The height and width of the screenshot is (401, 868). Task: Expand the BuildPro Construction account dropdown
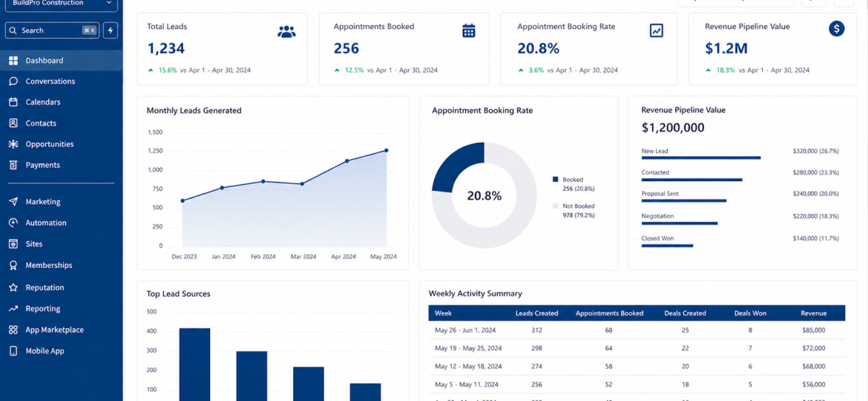click(x=62, y=3)
